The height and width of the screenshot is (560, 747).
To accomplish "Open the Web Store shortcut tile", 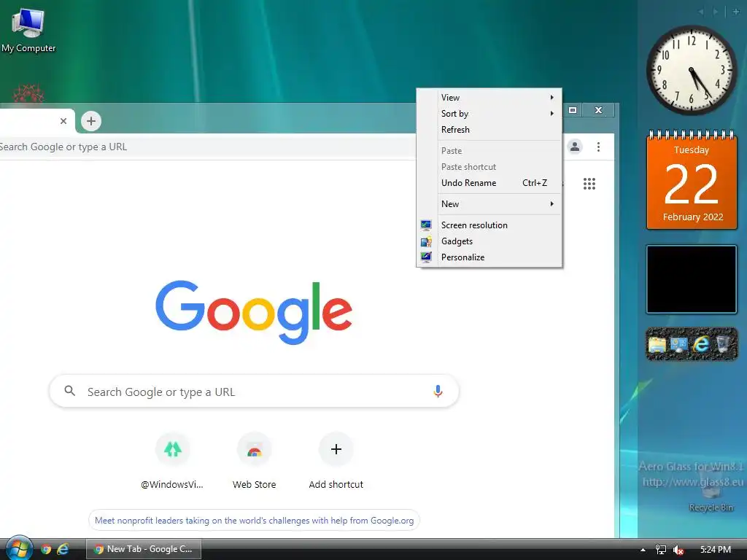I will pos(255,461).
